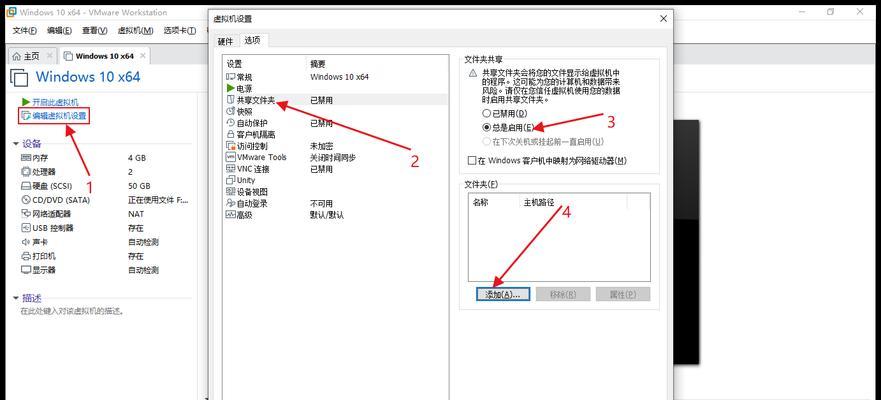
Task: Select the 快照 snapshot settings row
Action: click(335, 112)
